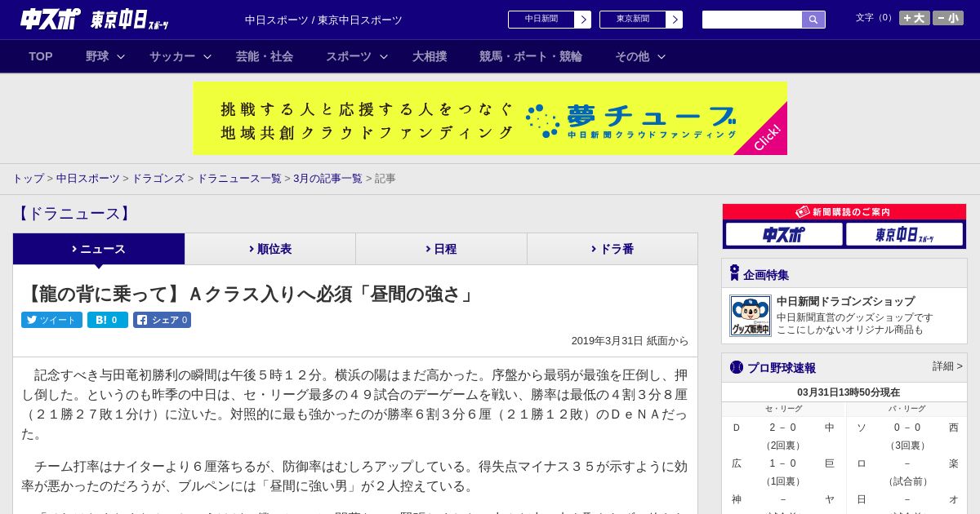Click arrow next to 中日新聞 button
Screen dimensions: 980x514
click(x=583, y=20)
